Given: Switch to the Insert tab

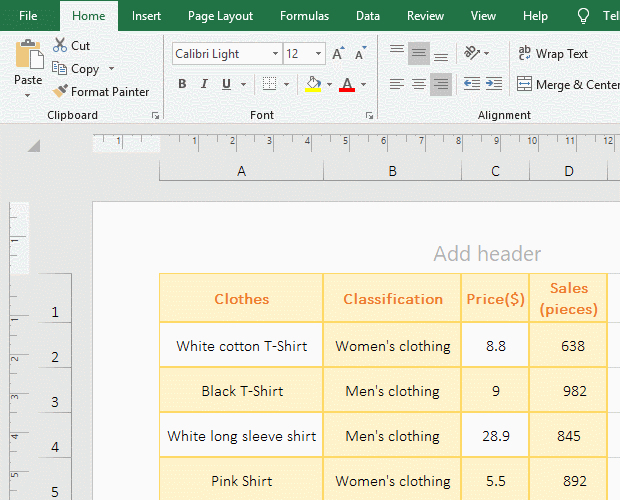Looking at the screenshot, I should click(146, 16).
